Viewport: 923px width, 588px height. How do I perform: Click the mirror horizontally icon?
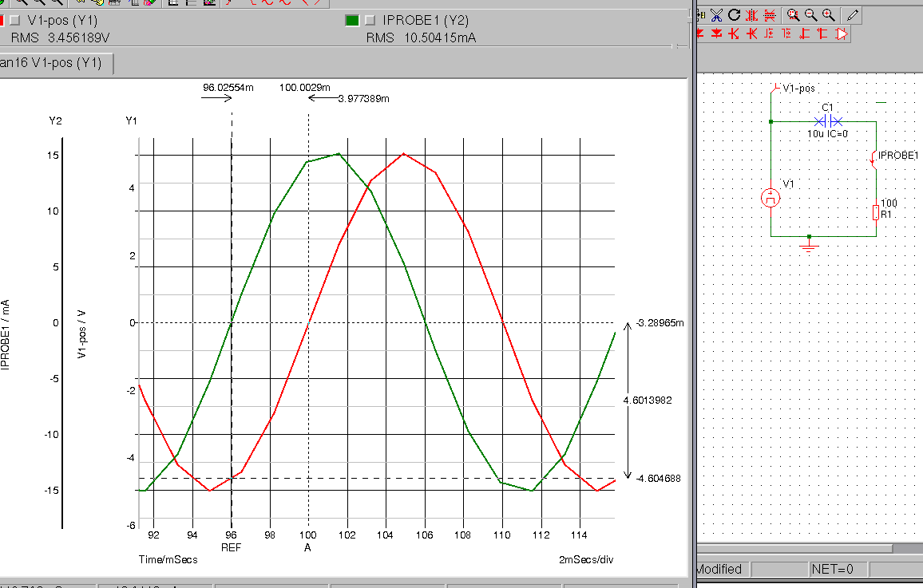751,15
